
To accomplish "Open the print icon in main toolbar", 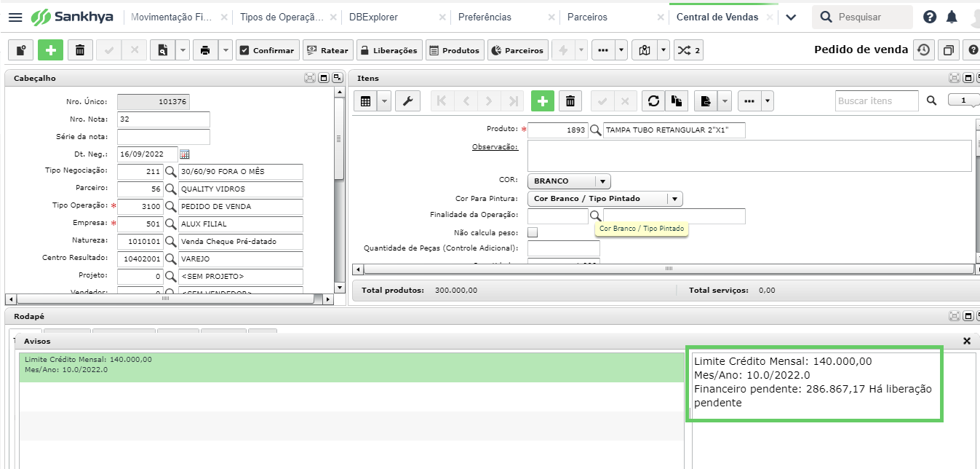I will pos(205,50).
